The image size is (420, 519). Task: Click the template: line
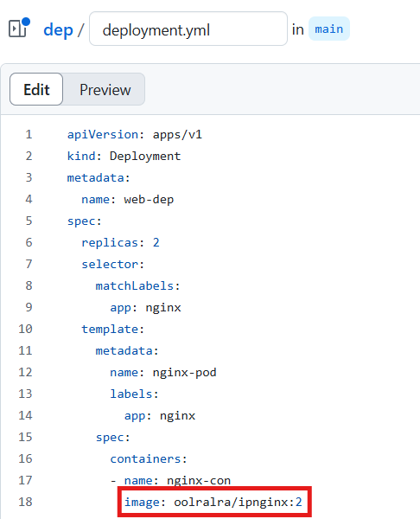[112, 329]
